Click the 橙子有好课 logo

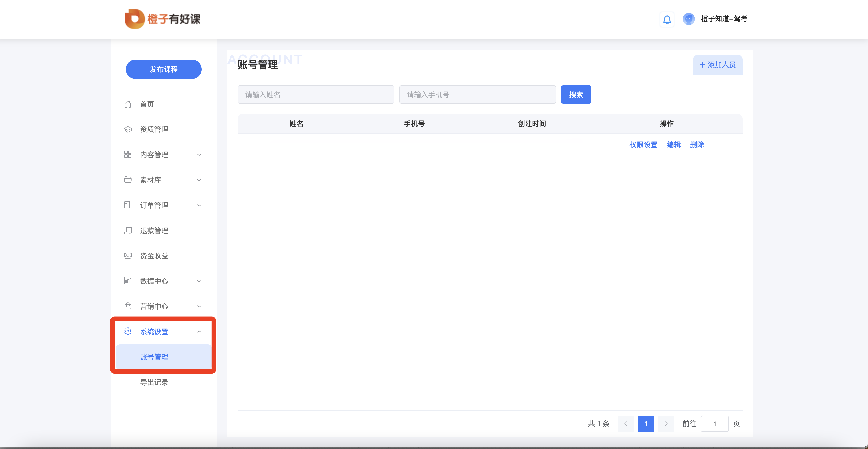click(x=163, y=19)
